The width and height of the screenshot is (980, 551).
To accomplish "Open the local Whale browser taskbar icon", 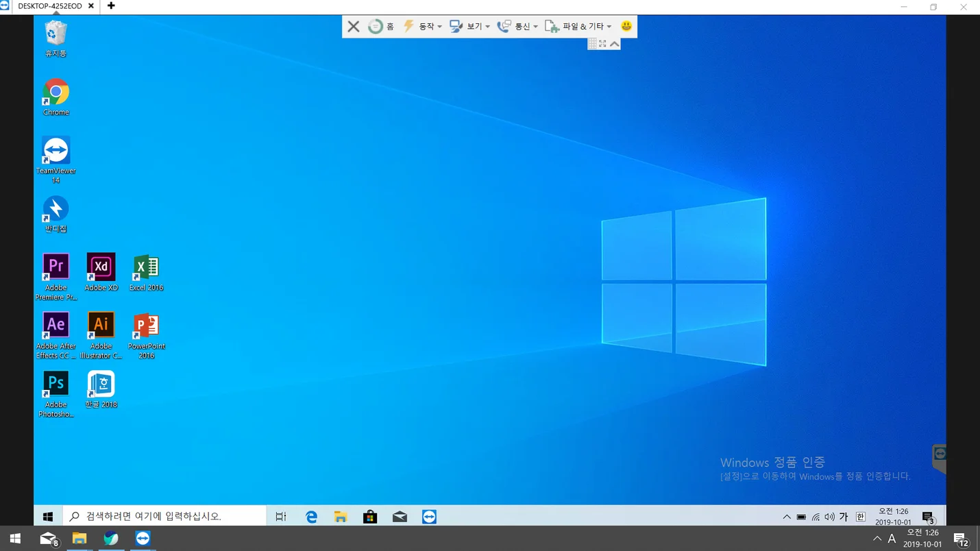I will (111, 539).
